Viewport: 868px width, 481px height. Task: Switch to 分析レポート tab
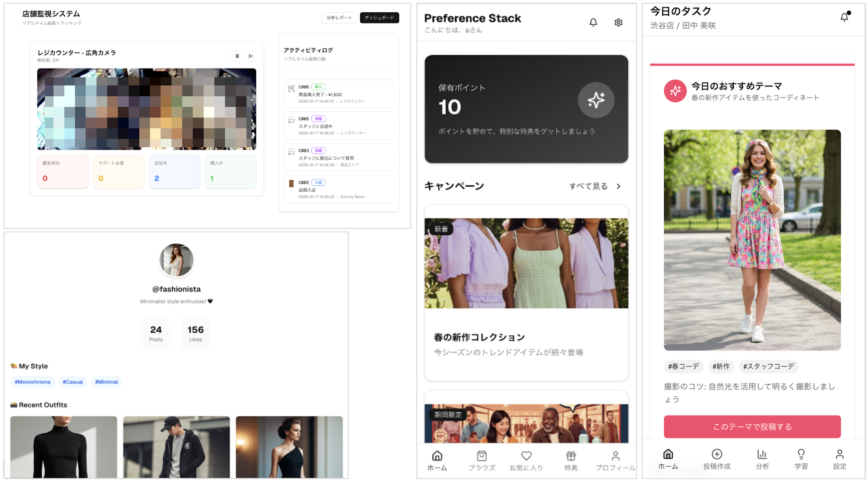pos(339,18)
